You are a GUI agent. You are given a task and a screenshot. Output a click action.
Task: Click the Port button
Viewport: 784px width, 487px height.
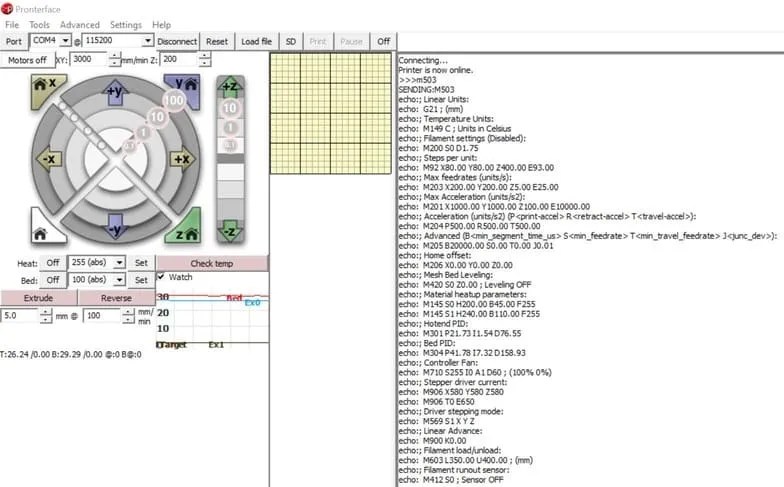click(14, 42)
